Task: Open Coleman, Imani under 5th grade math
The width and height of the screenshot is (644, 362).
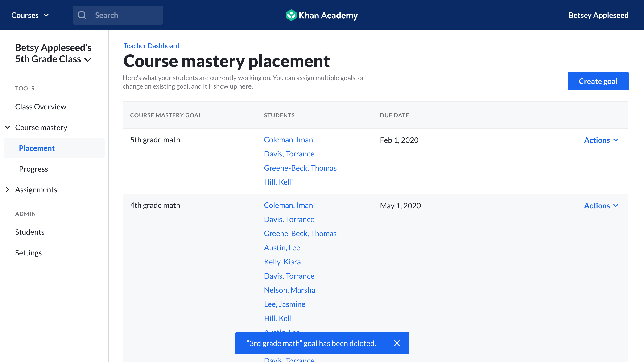Action: pos(289,140)
